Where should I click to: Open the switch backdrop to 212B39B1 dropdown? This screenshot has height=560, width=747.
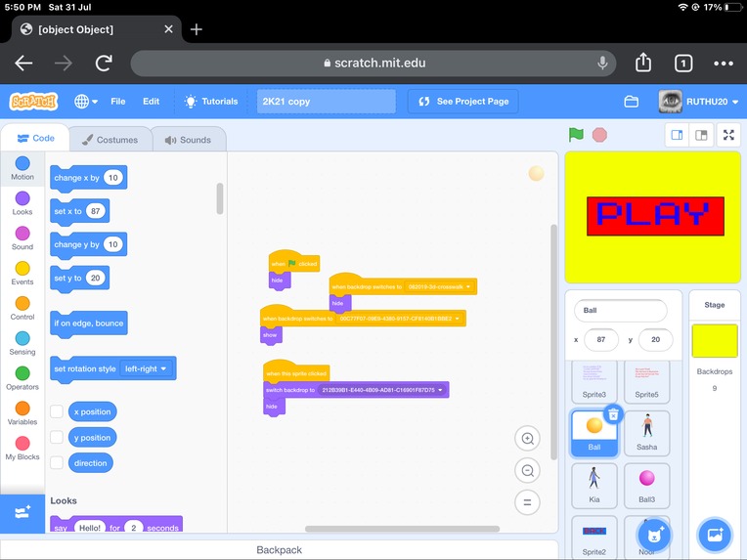coord(382,390)
